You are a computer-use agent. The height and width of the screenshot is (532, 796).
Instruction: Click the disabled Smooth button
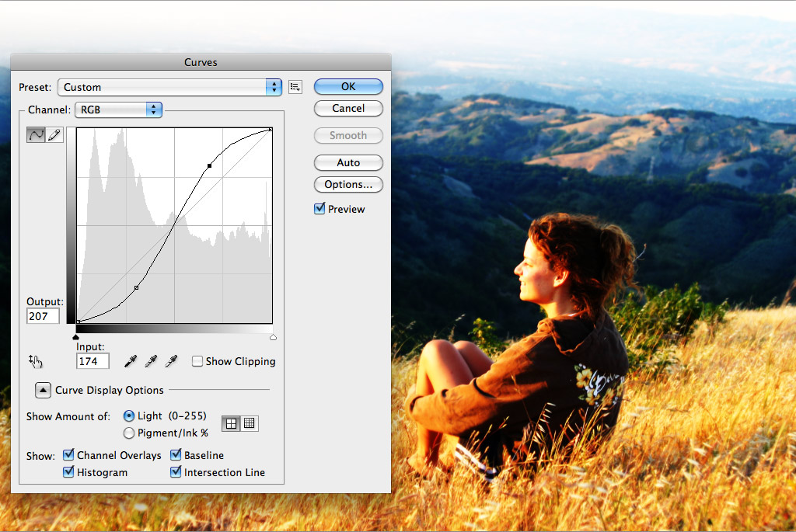[348, 135]
